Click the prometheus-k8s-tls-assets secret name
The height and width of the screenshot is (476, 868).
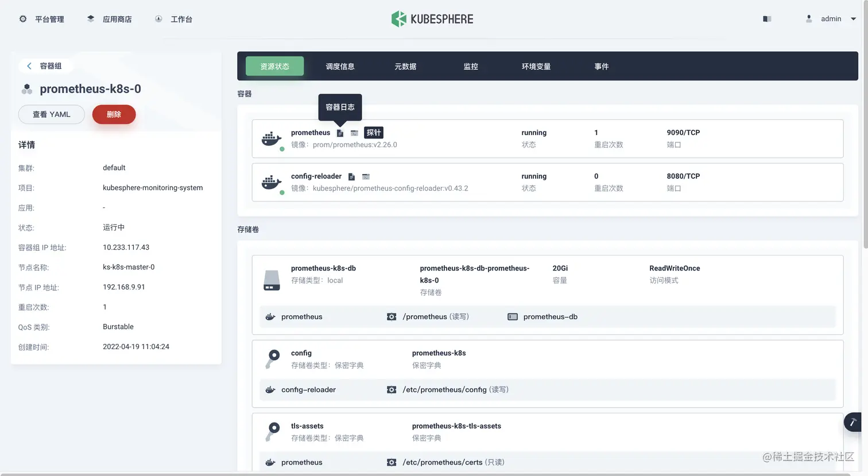point(456,426)
